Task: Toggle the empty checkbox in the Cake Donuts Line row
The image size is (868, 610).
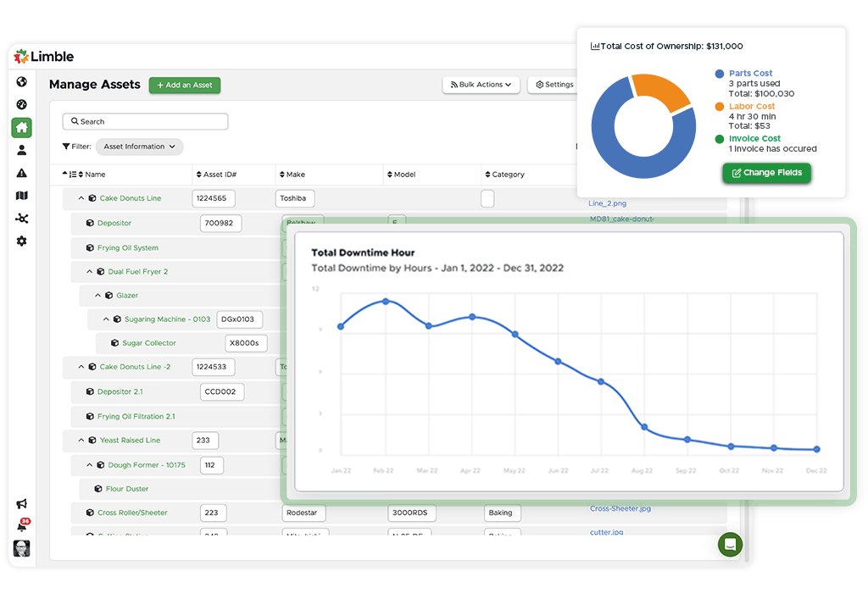Action: (487, 197)
